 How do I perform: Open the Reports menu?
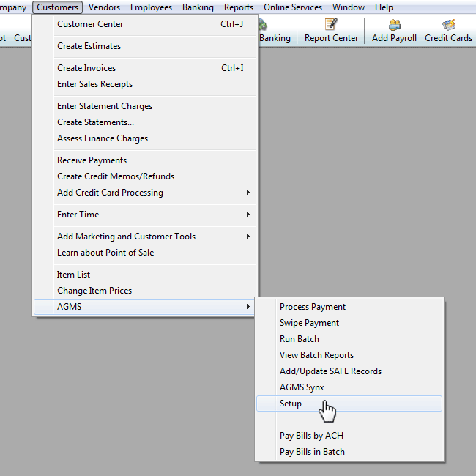click(x=239, y=7)
